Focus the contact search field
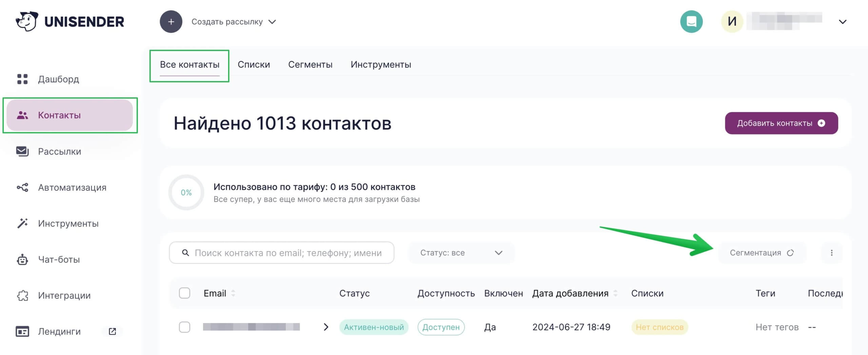 (281, 253)
